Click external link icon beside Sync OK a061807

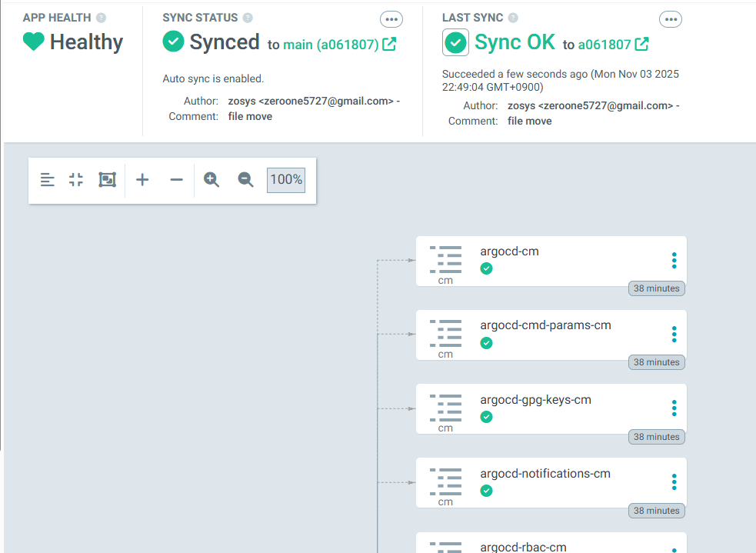tap(641, 44)
